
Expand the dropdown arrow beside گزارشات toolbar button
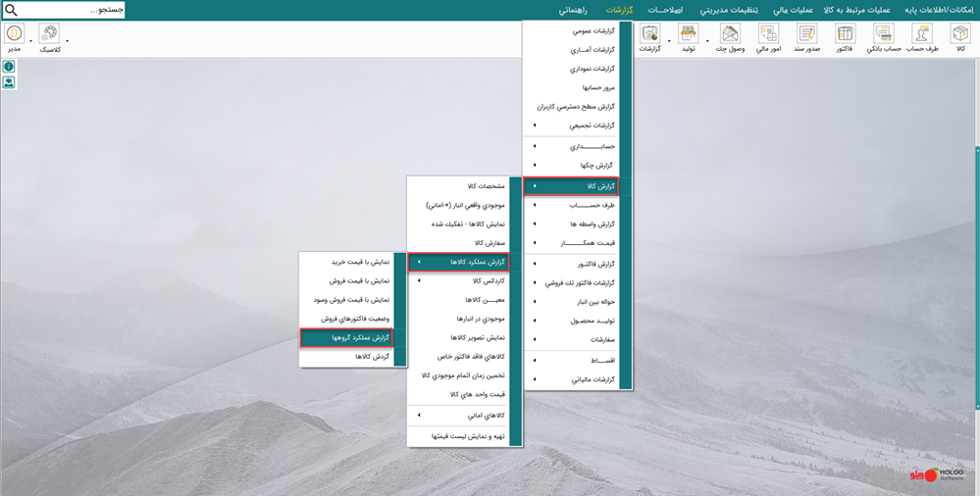pyautogui.click(x=669, y=42)
